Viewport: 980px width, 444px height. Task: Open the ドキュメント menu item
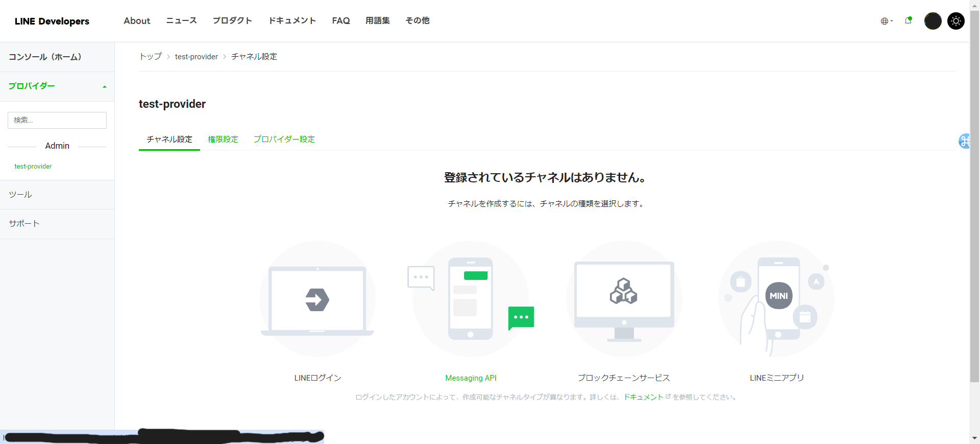click(292, 21)
